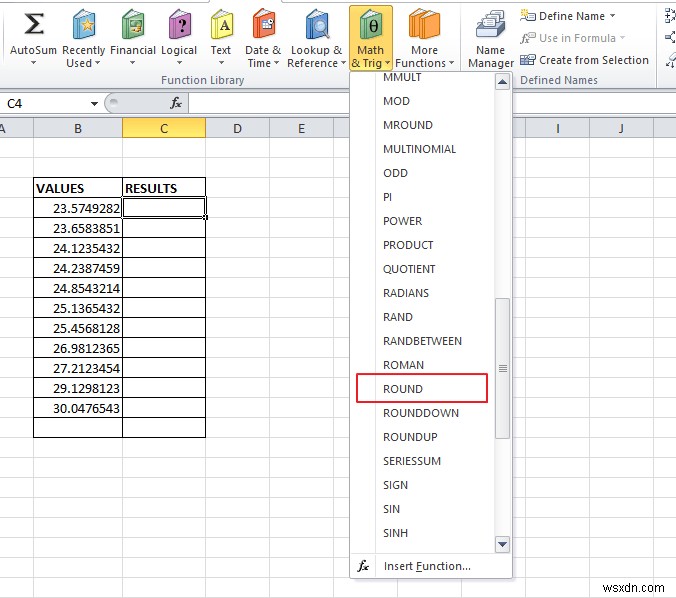
Task: Select cell containing 26.9812365
Action: point(78,348)
